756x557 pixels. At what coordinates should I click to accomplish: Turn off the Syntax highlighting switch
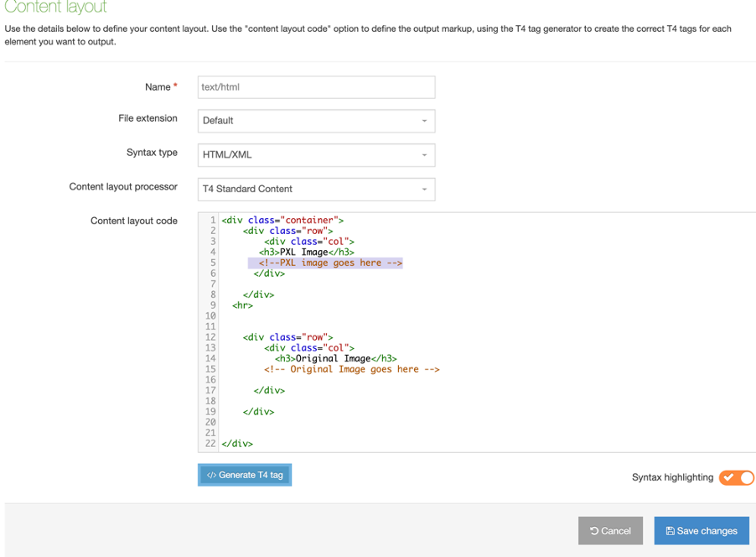tap(737, 477)
